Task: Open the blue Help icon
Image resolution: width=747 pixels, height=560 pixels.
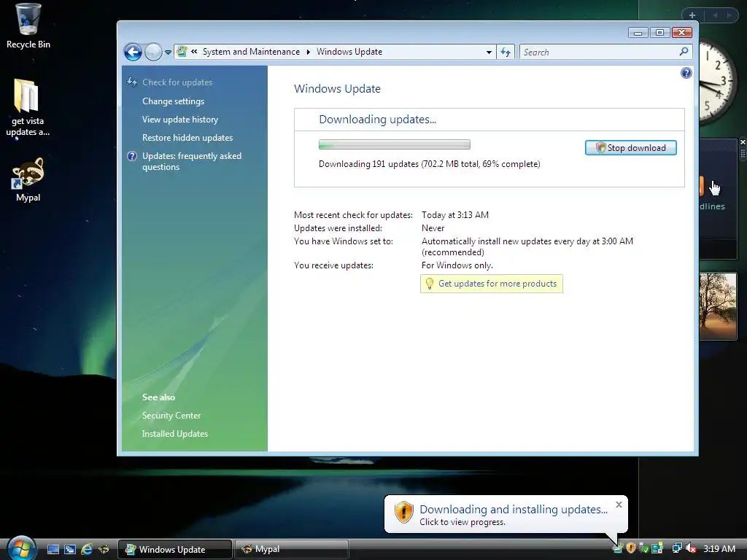Action: (686, 73)
